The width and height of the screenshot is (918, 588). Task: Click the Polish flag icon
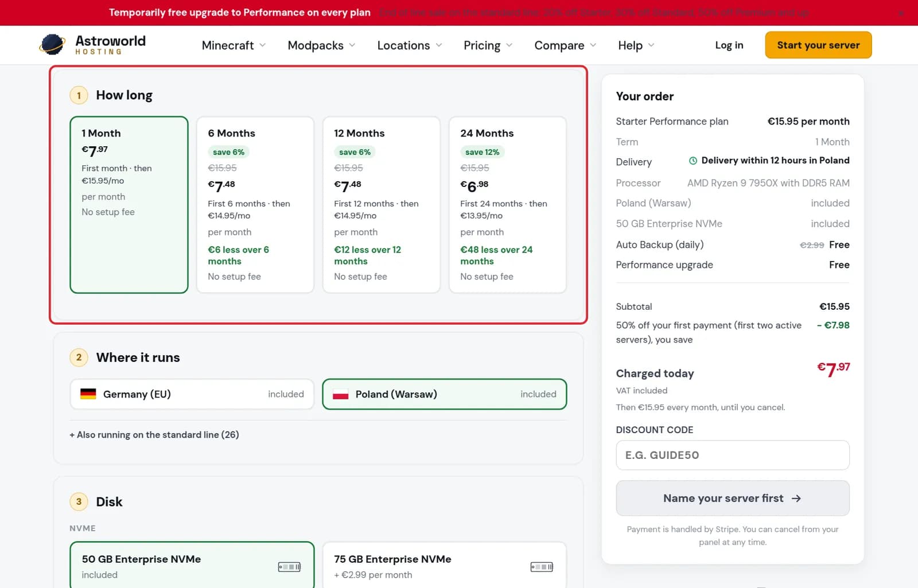click(340, 394)
